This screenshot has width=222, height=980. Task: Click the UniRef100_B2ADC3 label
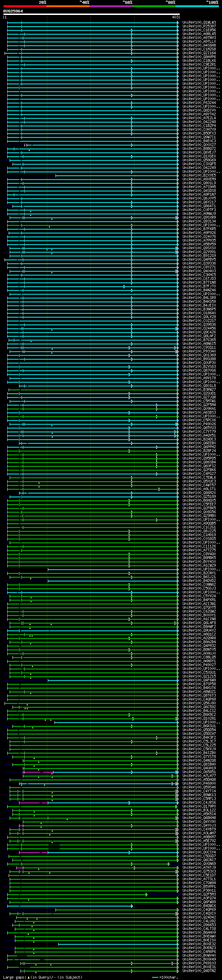199,439
